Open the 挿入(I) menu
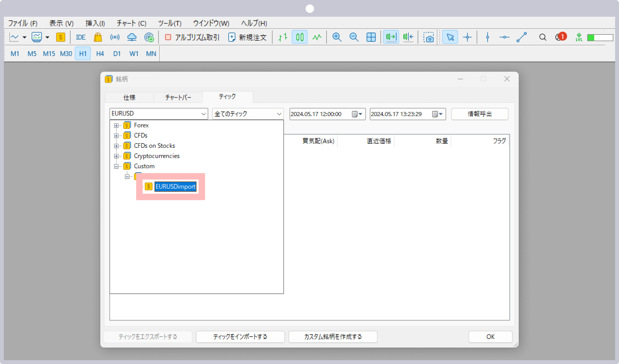This screenshot has width=619, height=364. [95, 23]
